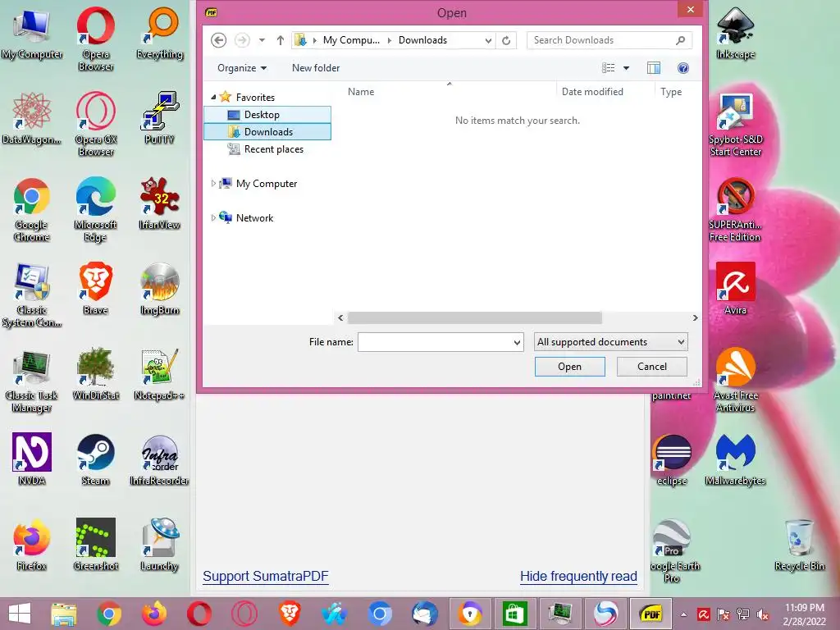Image resolution: width=840 pixels, height=630 pixels.
Task: Select Desktop in Favorites
Action: 267,115
